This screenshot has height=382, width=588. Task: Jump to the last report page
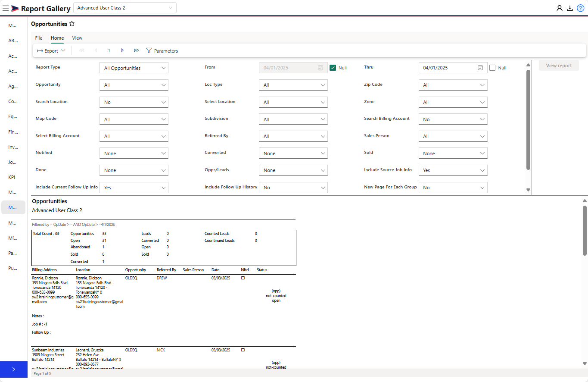[136, 50]
